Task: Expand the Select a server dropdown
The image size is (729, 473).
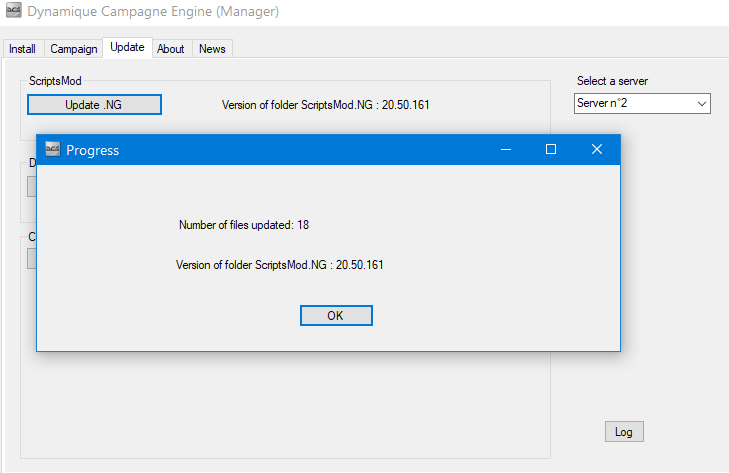Action: point(642,103)
